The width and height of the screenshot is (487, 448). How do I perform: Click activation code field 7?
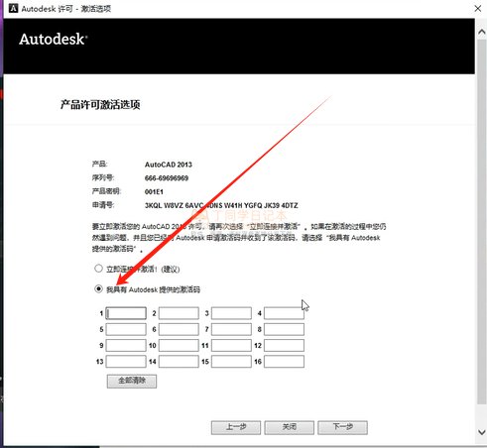click(231, 329)
